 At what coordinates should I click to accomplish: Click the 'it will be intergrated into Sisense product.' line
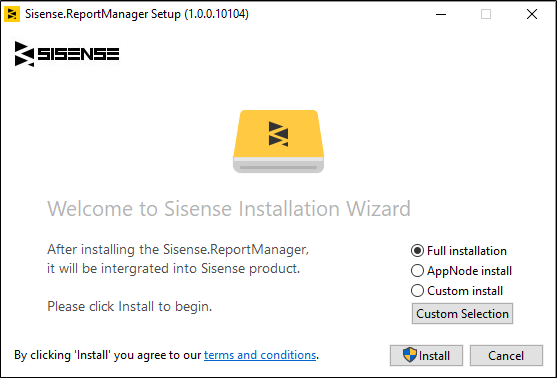coord(174,269)
